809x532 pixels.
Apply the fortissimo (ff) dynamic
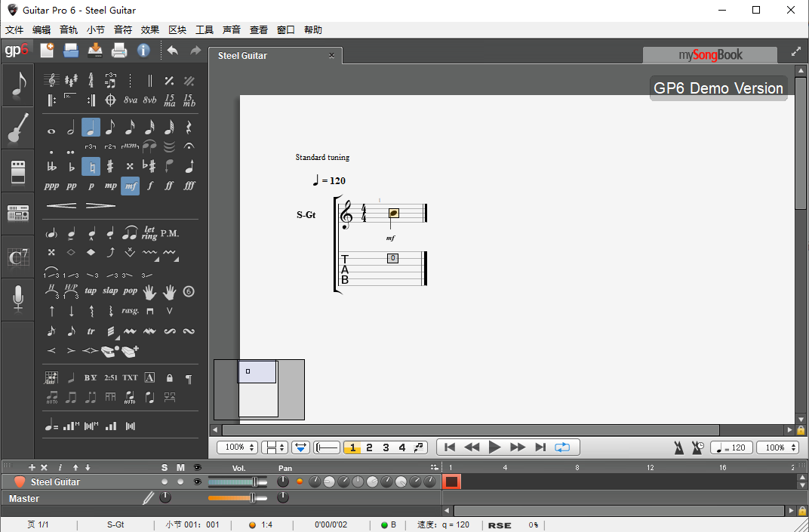click(169, 186)
